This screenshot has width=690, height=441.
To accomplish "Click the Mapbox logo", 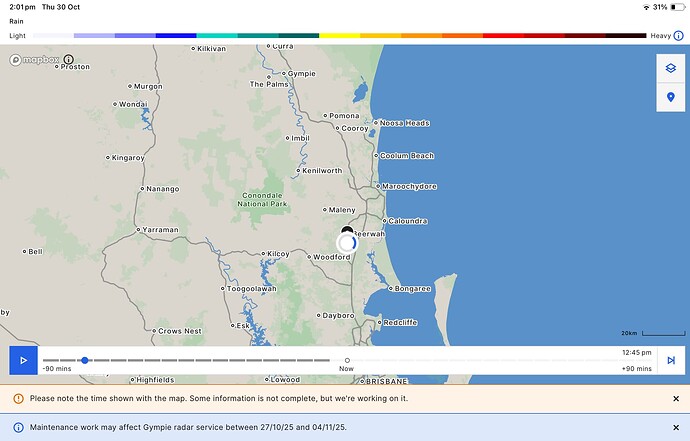I will click(34, 59).
